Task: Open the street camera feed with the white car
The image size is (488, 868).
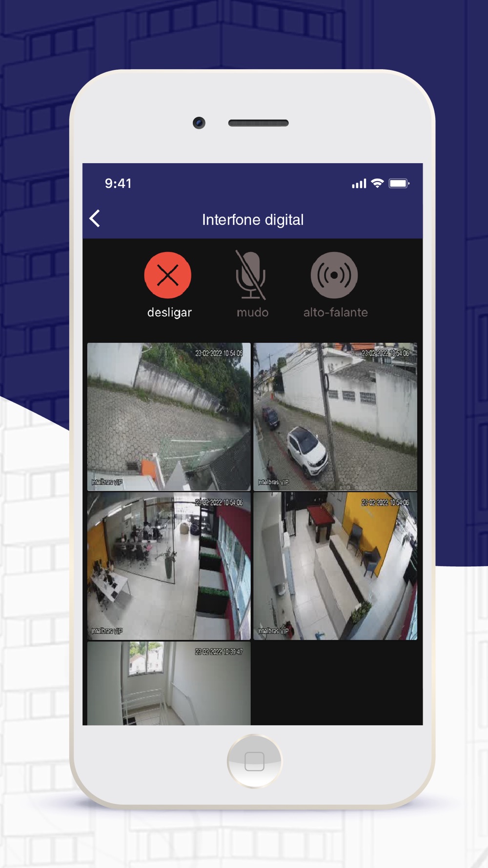Action: [335, 416]
